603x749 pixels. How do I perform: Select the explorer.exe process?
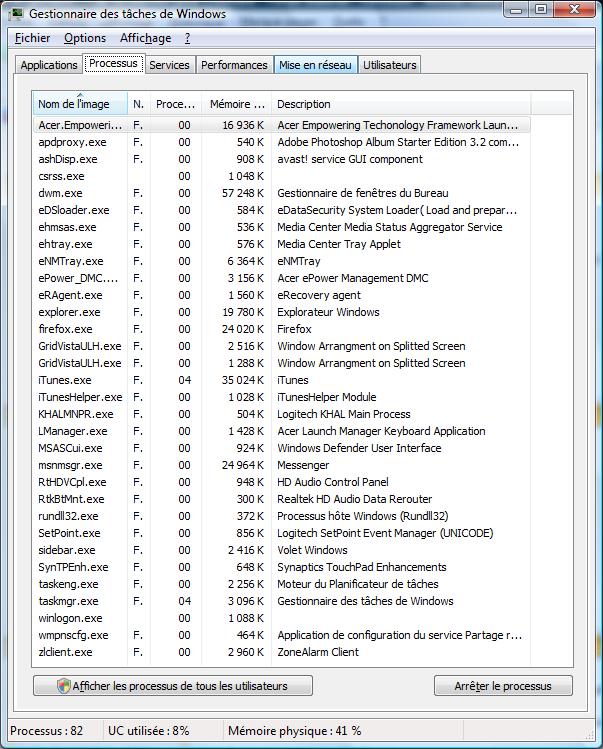pos(282,312)
